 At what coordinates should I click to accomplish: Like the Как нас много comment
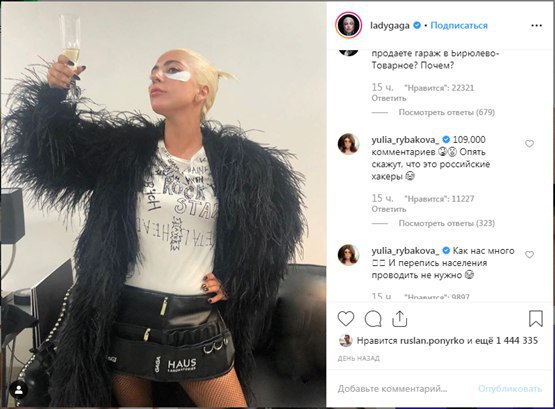[x=529, y=255]
